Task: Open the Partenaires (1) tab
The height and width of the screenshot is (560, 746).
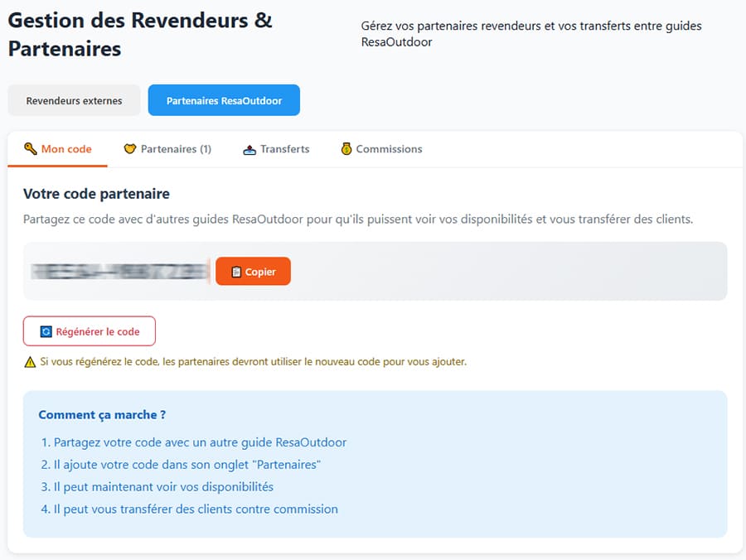Action: coord(168,149)
